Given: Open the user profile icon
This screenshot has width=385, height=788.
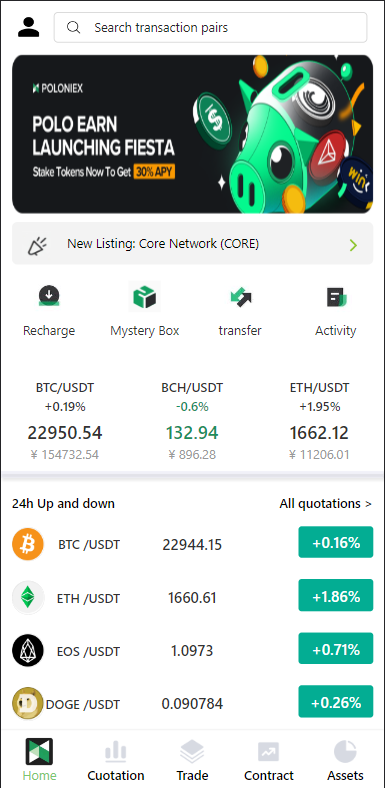Looking at the screenshot, I should 28,27.
